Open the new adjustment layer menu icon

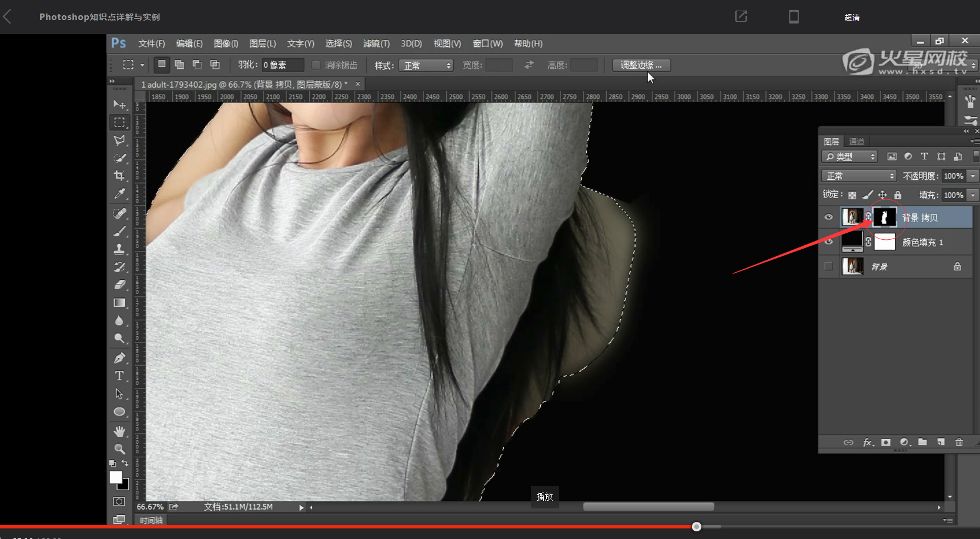click(x=905, y=442)
